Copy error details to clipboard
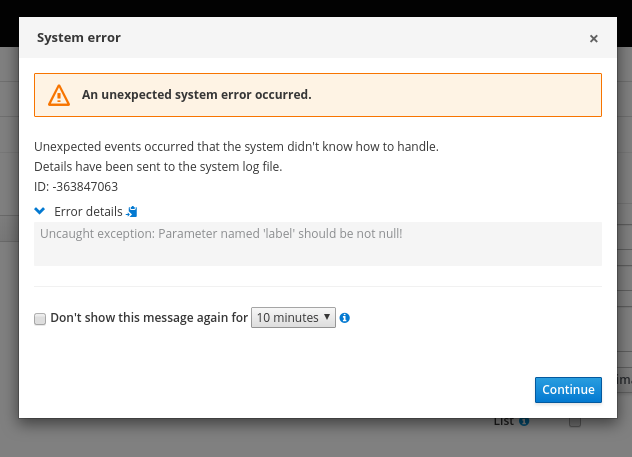 click(x=132, y=212)
